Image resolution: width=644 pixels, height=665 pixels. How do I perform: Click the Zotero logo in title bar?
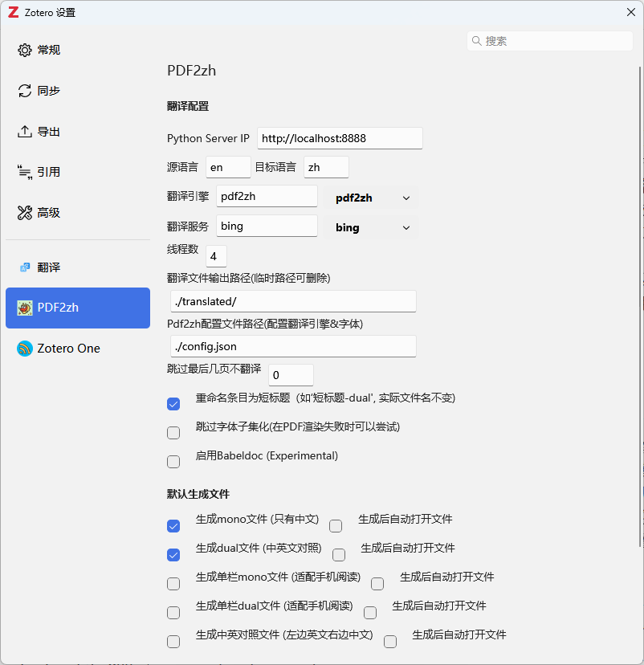pyautogui.click(x=14, y=12)
